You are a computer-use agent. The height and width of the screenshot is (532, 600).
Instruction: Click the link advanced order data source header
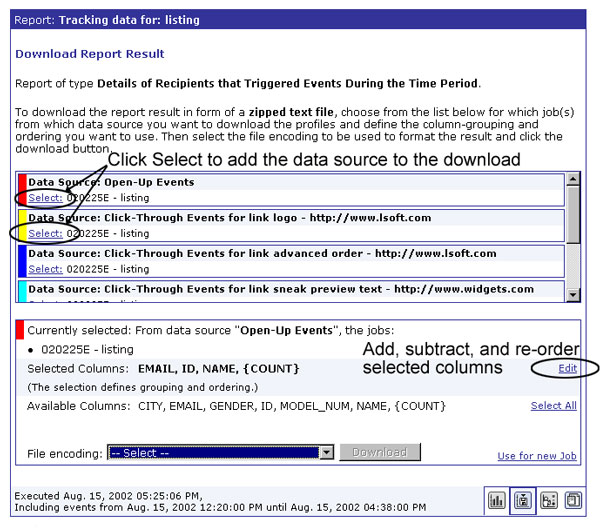coord(262,253)
